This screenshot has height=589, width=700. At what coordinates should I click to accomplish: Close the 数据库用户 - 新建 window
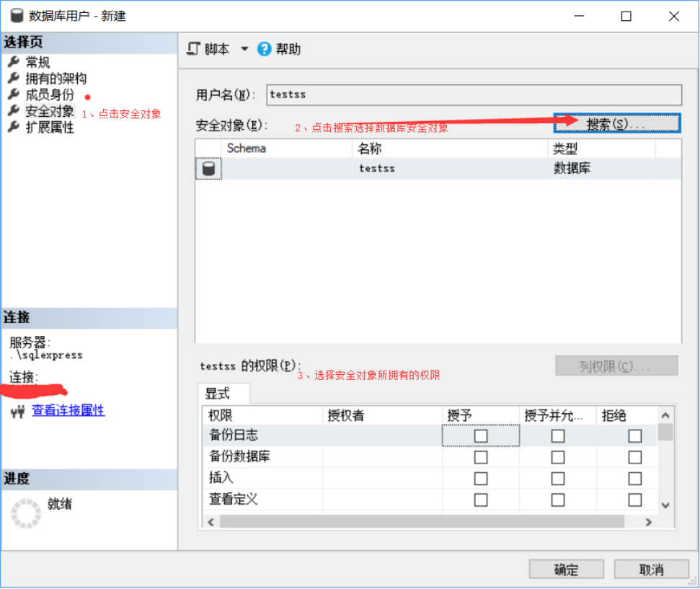pos(673,17)
